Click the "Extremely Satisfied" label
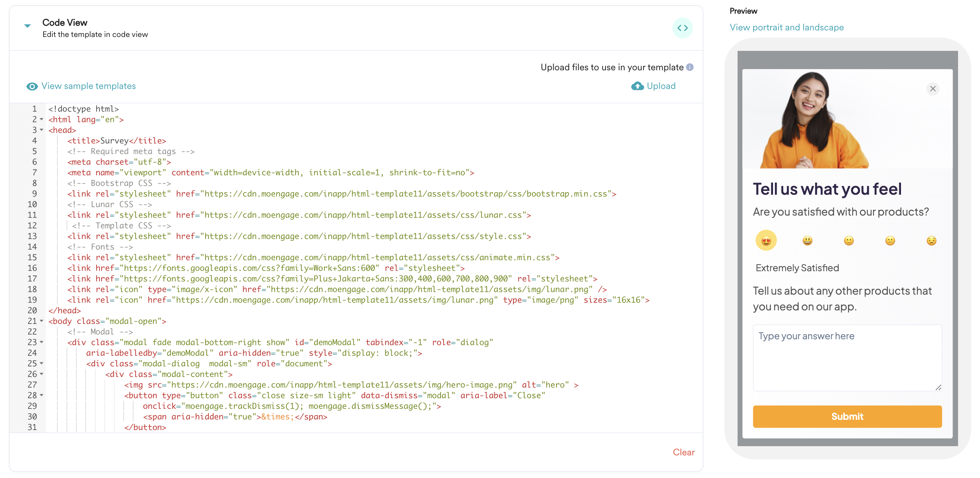 [x=797, y=268]
